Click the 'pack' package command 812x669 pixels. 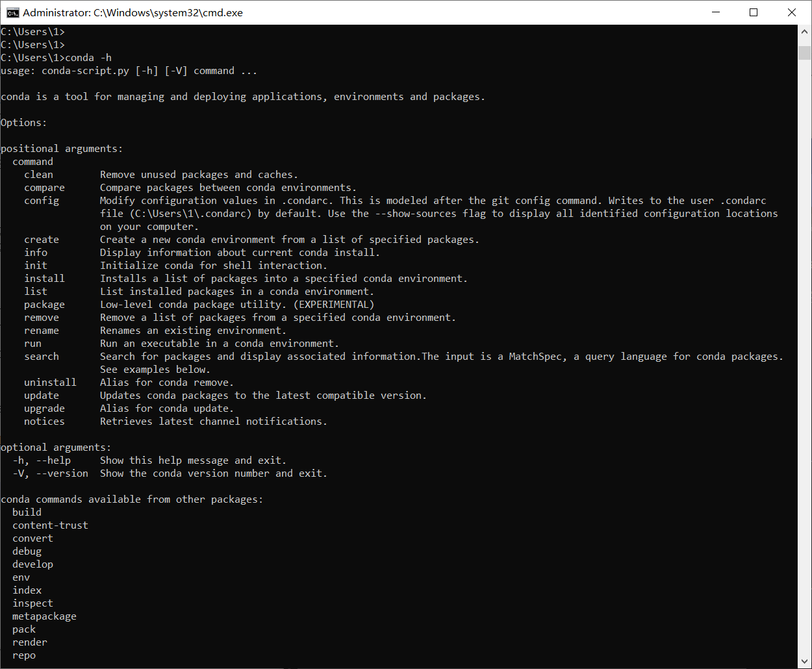click(x=24, y=629)
